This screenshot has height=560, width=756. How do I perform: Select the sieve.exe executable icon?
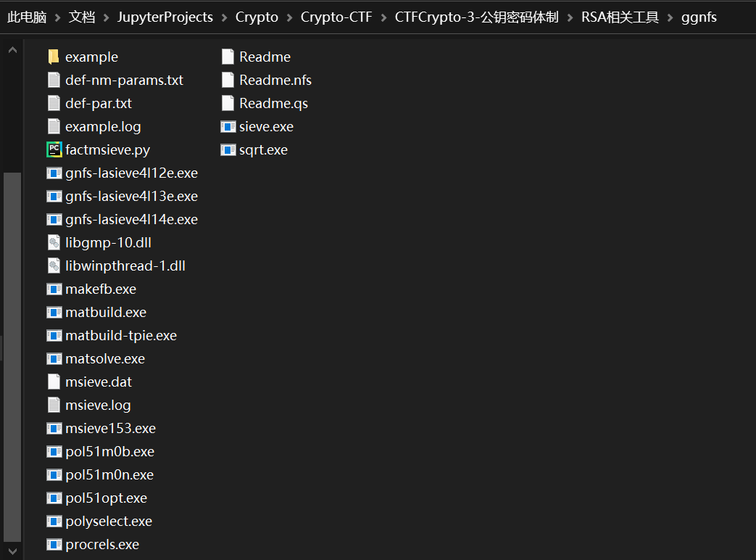[x=228, y=126]
